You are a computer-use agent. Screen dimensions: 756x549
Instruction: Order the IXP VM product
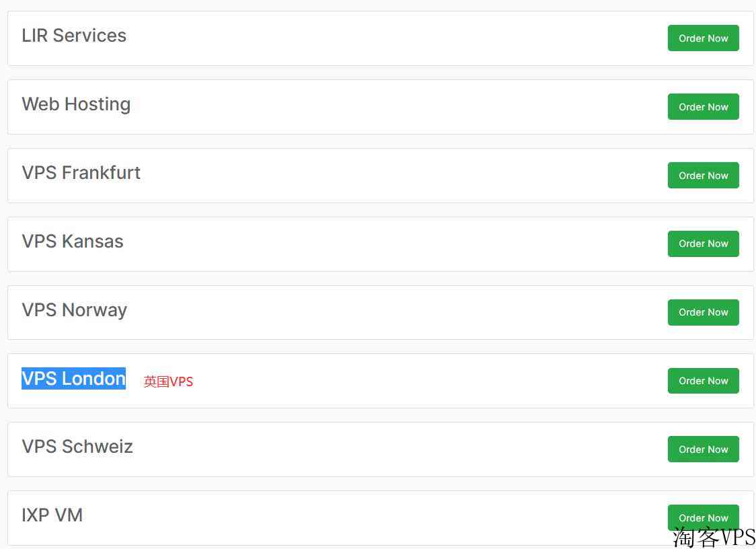(703, 516)
